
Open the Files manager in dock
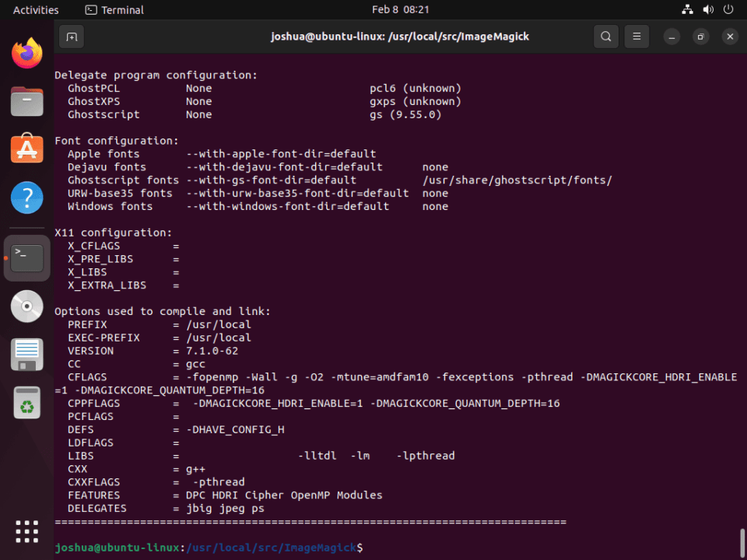click(x=27, y=101)
